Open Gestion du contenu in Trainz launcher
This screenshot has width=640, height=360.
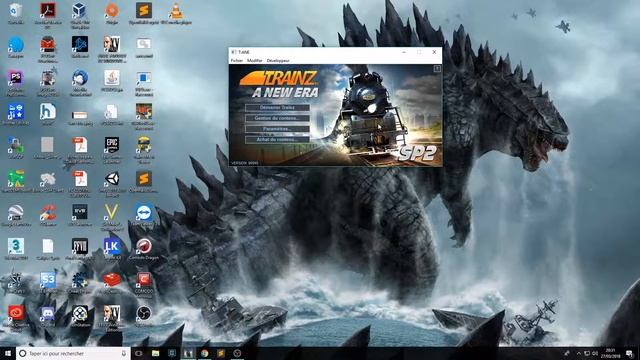[277, 118]
